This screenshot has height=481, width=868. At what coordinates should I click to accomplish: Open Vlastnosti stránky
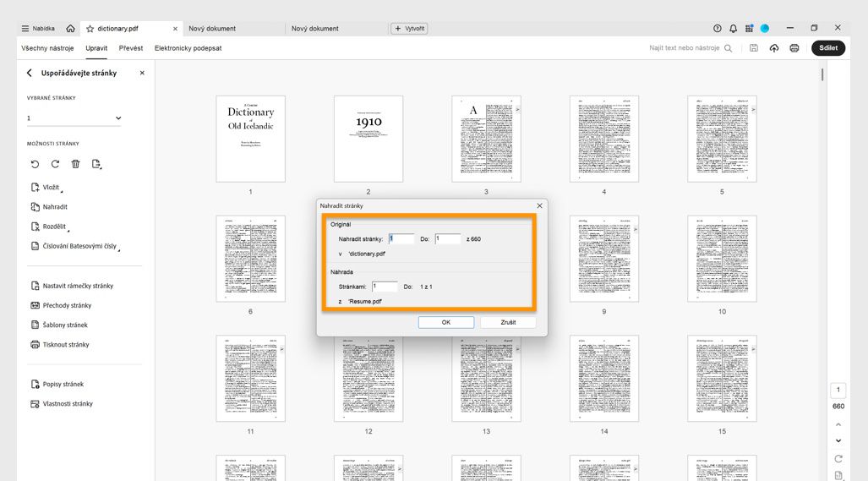62,404
